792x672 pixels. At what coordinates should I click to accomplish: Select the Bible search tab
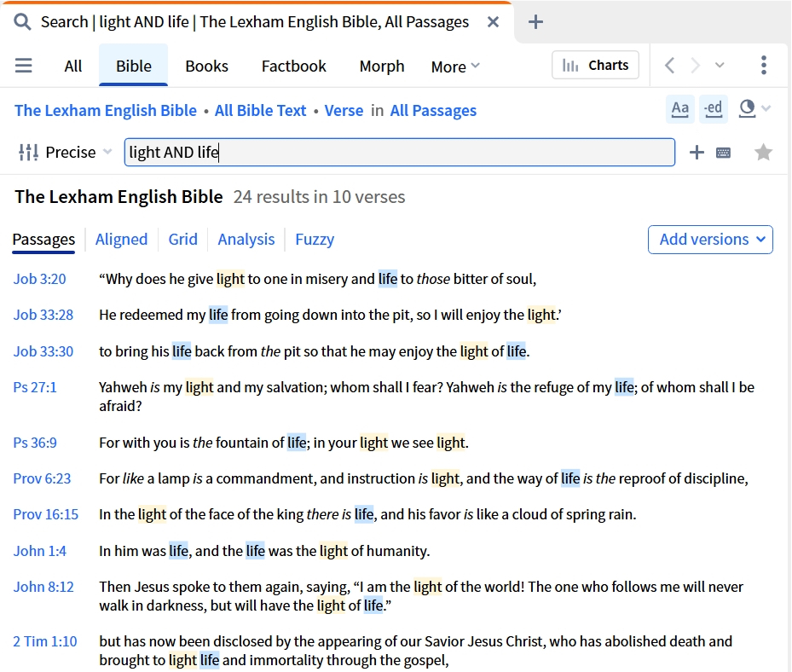click(133, 66)
